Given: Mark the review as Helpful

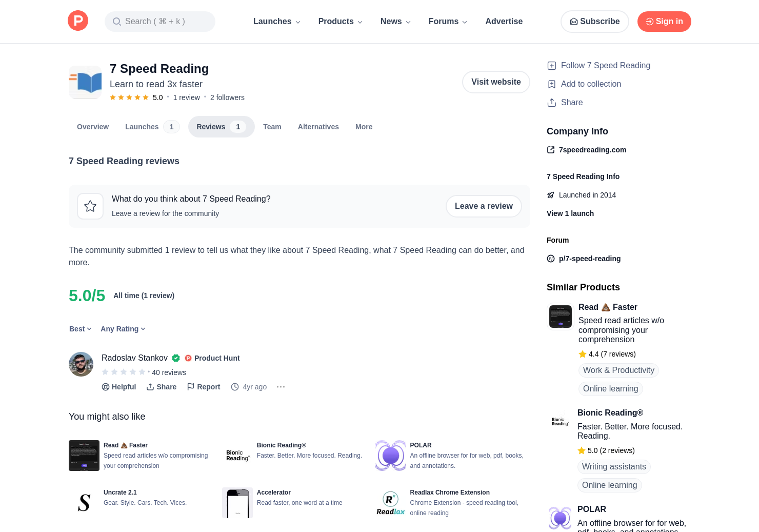Looking at the screenshot, I should (119, 387).
